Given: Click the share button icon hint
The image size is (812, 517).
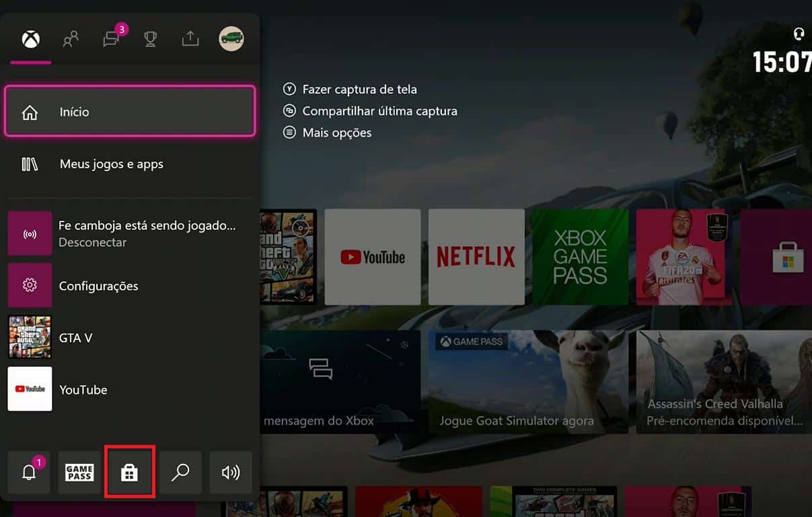Looking at the screenshot, I should pos(289,111).
